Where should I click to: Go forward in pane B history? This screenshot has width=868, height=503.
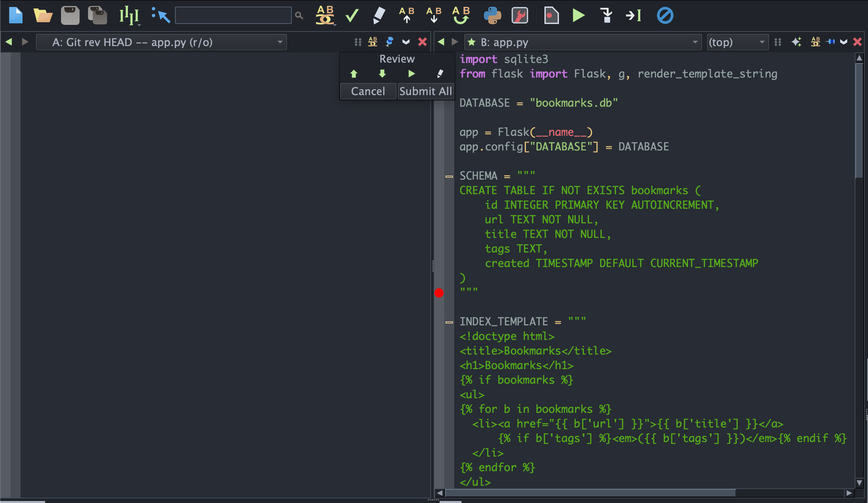click(x=455, y=42)
